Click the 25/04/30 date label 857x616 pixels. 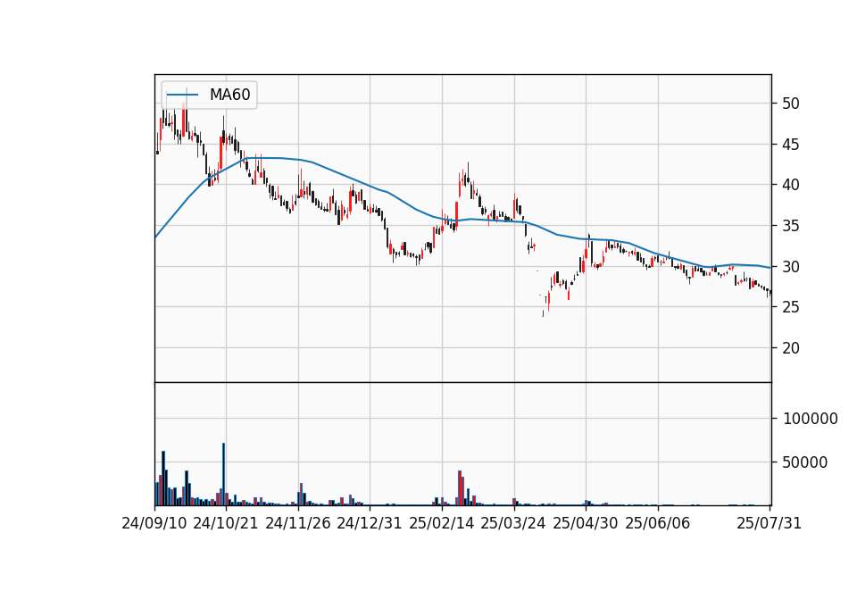[x=586, y=523]
